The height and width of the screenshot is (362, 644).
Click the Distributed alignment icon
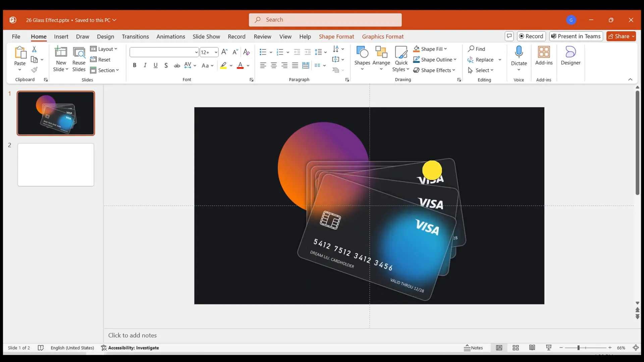306,65
